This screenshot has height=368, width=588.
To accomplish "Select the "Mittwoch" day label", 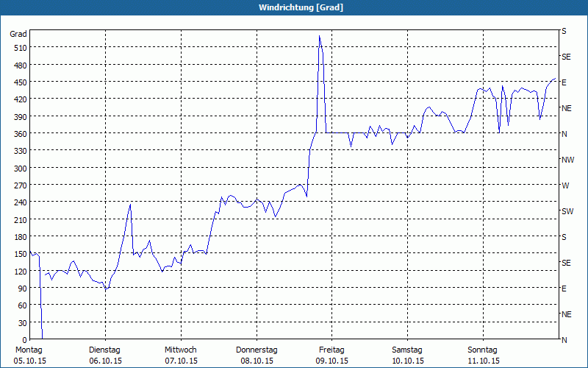I will [x=181, y=350].
